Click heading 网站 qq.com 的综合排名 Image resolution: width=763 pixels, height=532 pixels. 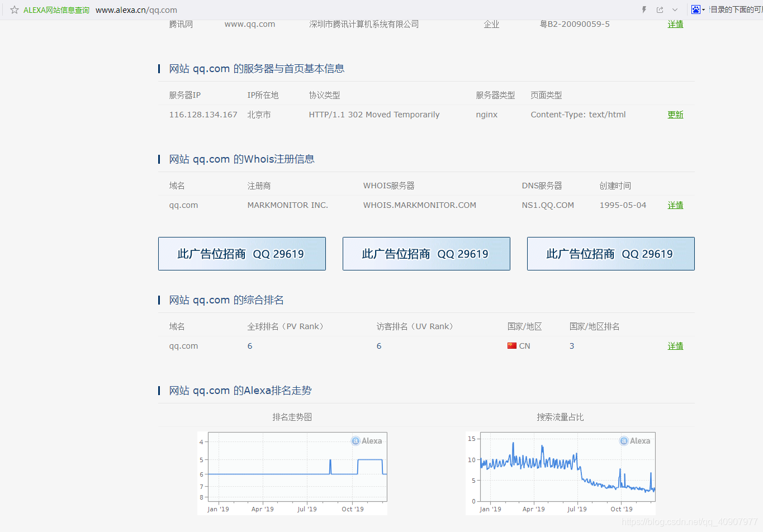[x=226, y=300]
